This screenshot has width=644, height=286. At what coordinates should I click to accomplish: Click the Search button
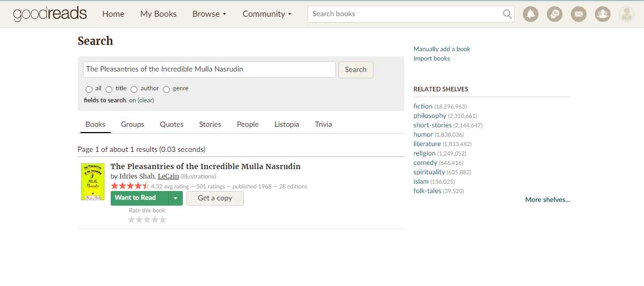356,69
